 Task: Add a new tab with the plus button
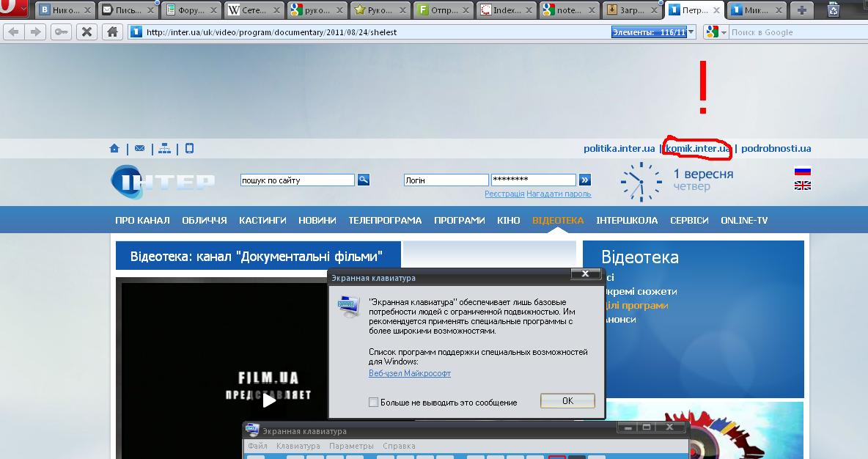point(801,10)
